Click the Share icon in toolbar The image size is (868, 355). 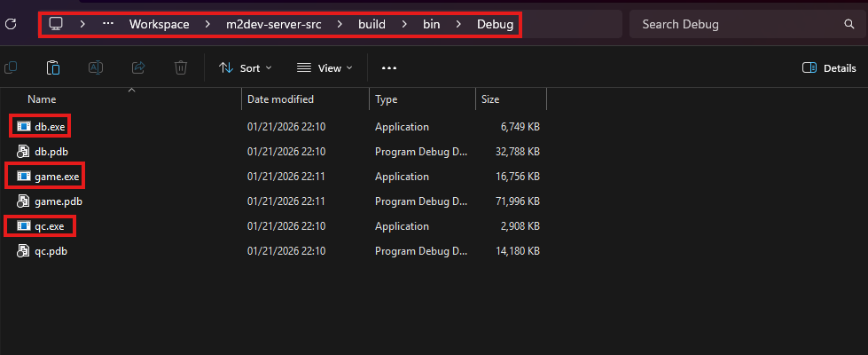coord(138,67)
